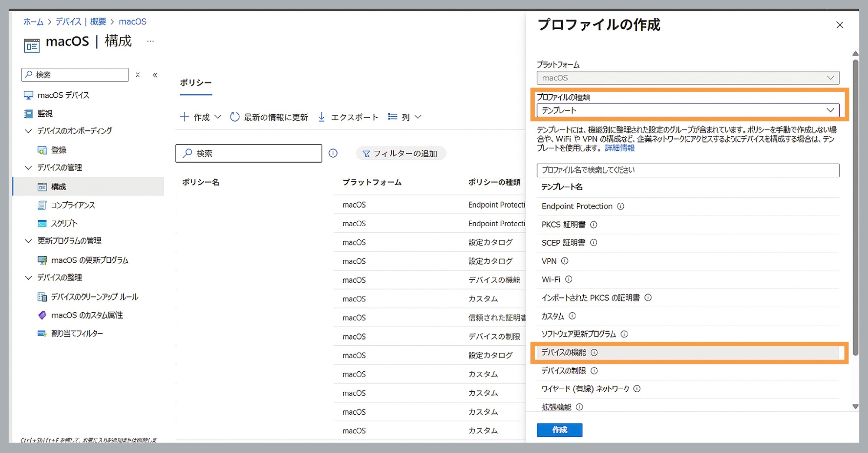Select macOS の更新プログラム icon
868x453 pixels.
coord(42,260)
